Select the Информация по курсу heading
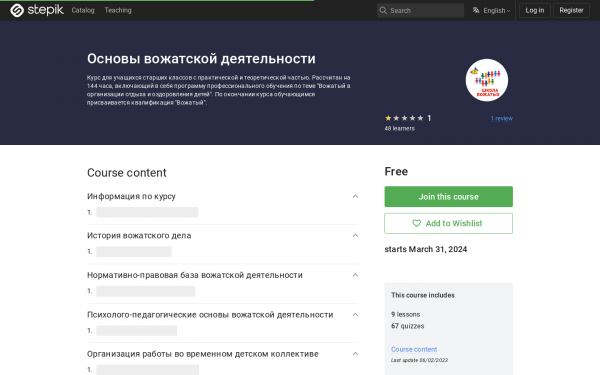The height and width of the screenshot is (375, 600). pos(131,196)
